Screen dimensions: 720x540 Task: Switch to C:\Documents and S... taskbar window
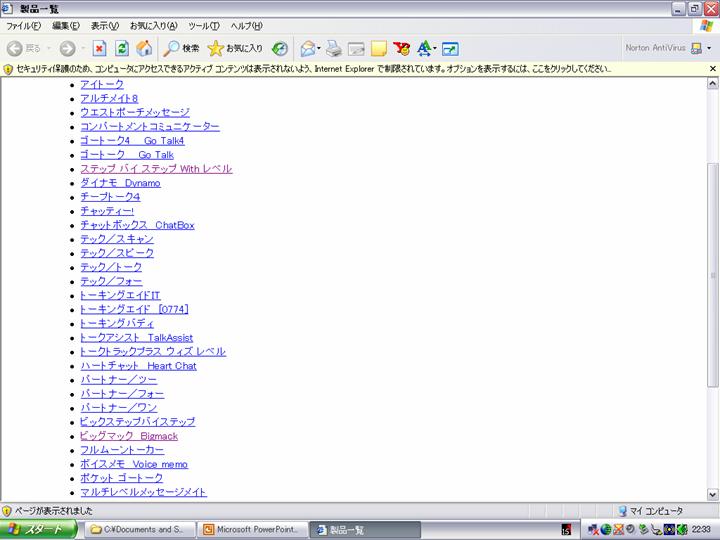[x=140, y=529]
